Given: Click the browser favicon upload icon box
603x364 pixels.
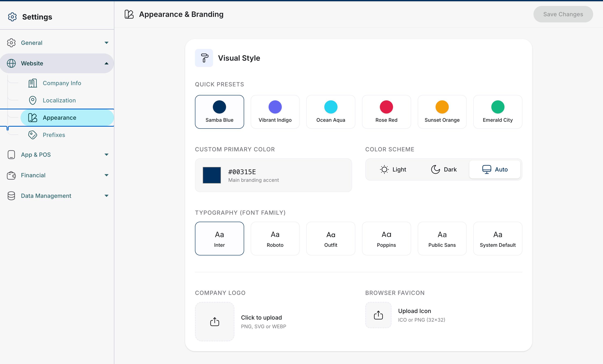Looking at the screenshot, I should 378,315.
